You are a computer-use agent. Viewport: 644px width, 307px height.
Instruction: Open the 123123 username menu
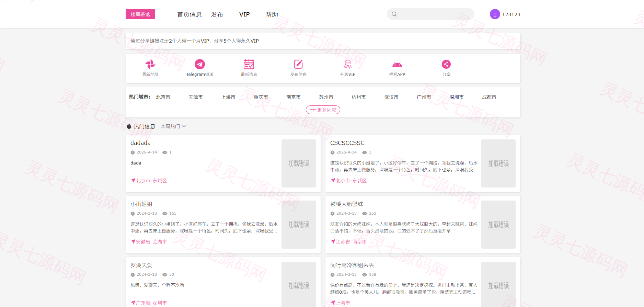pos(511,14)
